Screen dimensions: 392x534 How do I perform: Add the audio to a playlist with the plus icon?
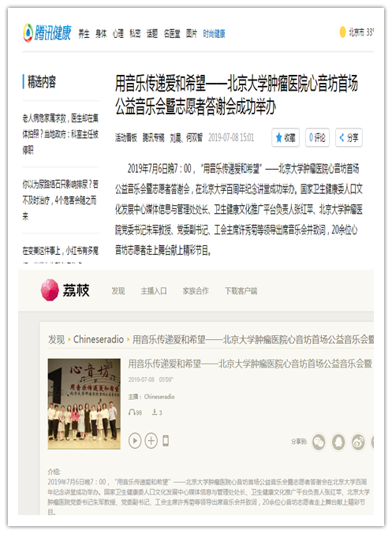pyautogui.click(x=151, y=441)
